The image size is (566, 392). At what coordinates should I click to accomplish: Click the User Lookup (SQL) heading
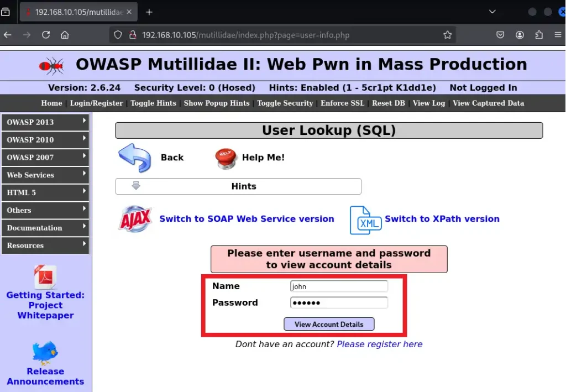coord(329,130)
